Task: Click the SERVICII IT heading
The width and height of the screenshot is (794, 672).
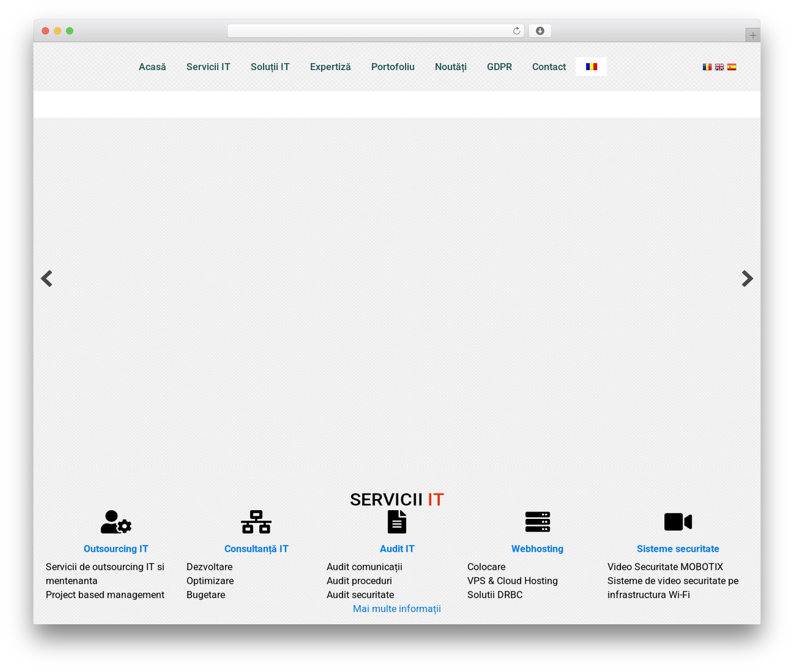Action: (397, 500)
